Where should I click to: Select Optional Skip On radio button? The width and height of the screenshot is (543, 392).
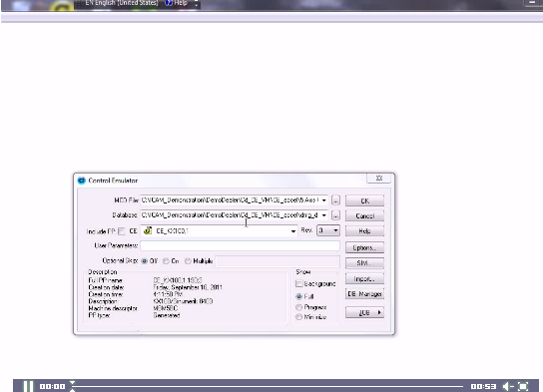[x=166, y=261]
